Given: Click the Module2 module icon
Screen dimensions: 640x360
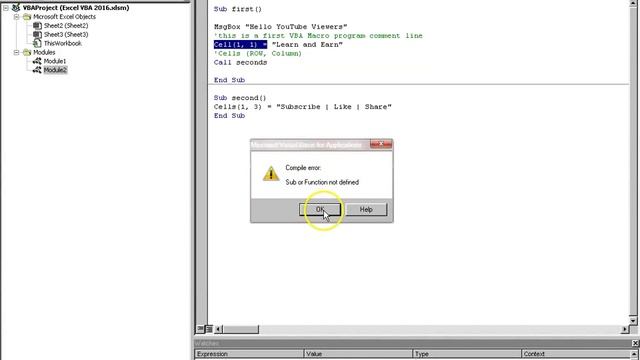Looking at the screenshot, I should (x=37, y=70).
